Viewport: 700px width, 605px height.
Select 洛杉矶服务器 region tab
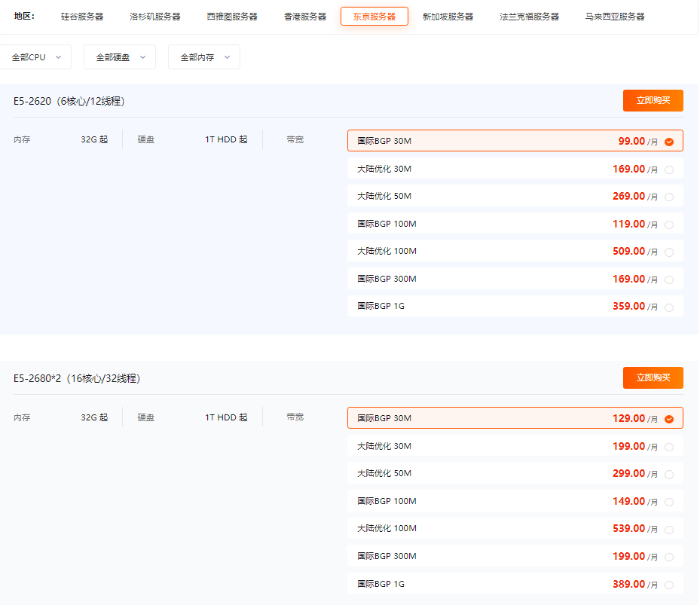point(155,17)
